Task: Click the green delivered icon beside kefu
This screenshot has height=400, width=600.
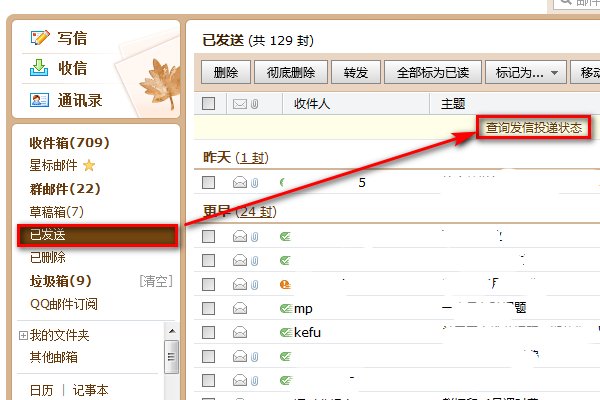Action: [286, 332]
